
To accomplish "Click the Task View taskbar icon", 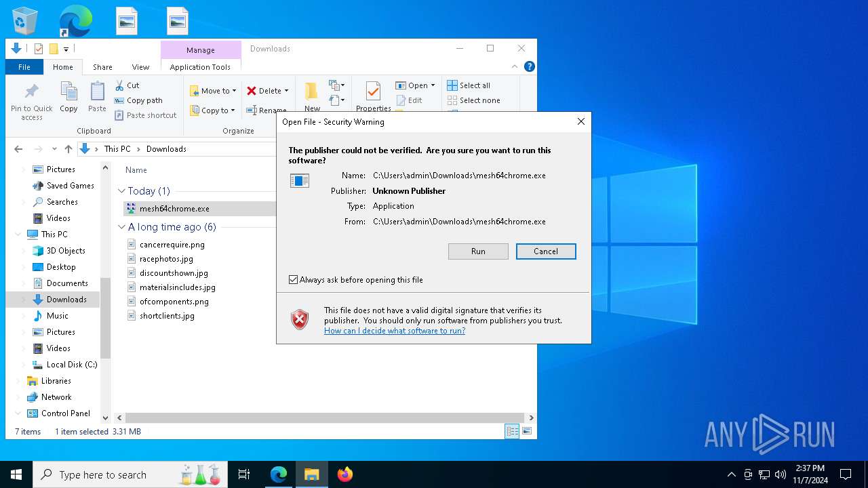I will click(x=244, y=474).
